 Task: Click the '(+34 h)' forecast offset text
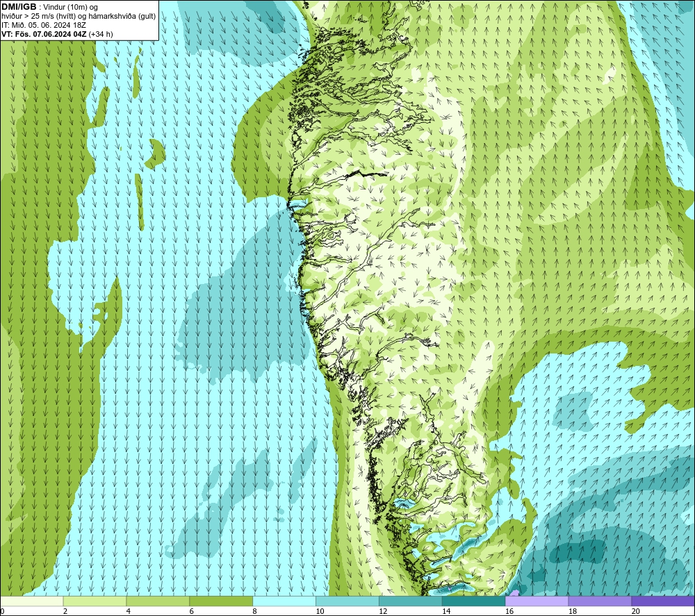101,34
